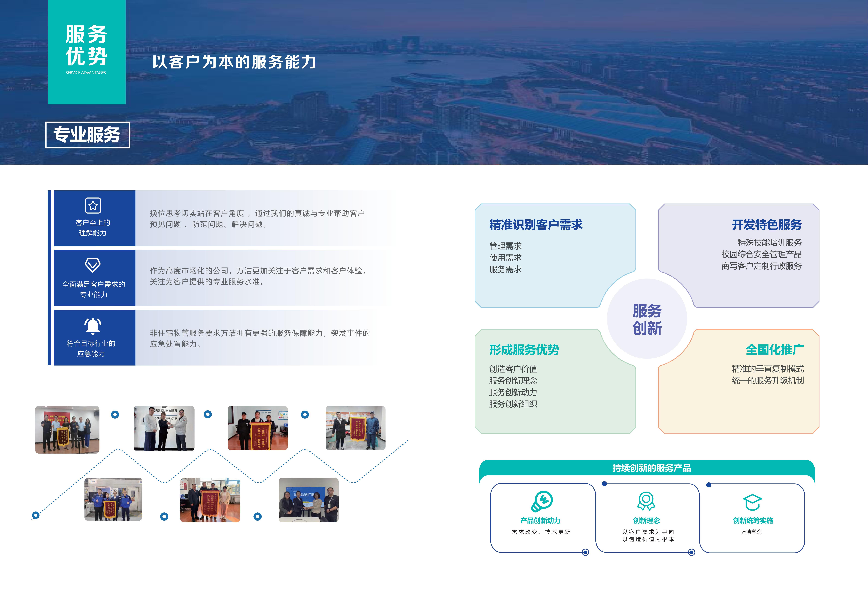
Task: Click the star icon above 客户至上的理解能力
Action: tap(93, 205)
